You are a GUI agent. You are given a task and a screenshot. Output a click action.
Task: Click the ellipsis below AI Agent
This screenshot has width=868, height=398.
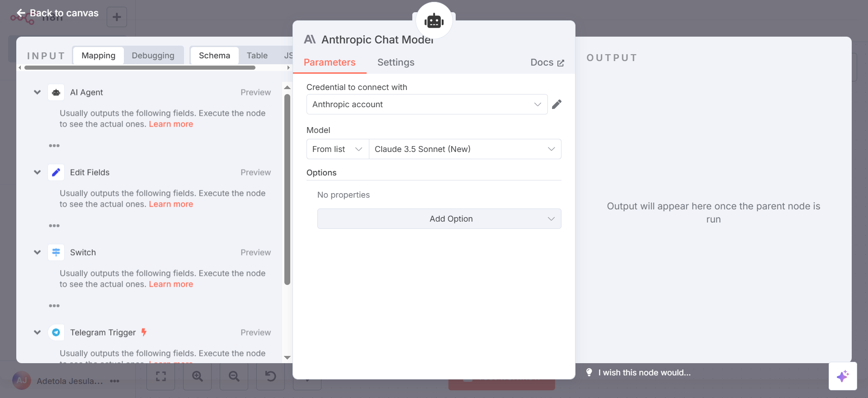coord(54,146)
